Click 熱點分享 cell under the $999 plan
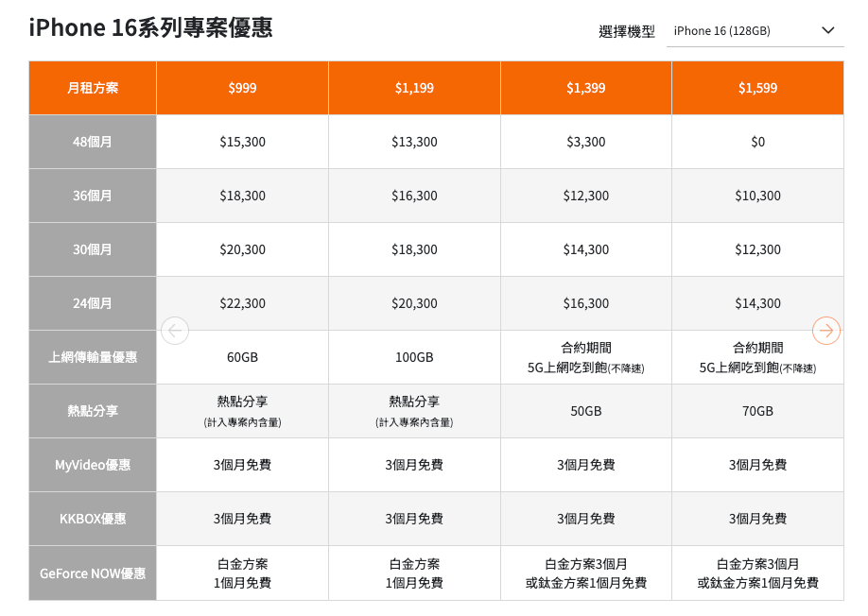Screen dimensions: 868x616 (242, 411)
